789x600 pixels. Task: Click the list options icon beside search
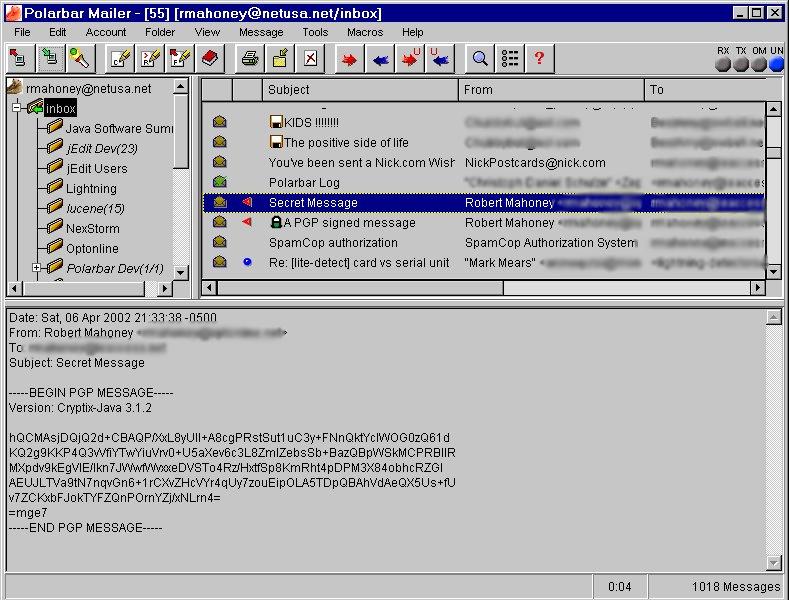(x=510, y=59)
